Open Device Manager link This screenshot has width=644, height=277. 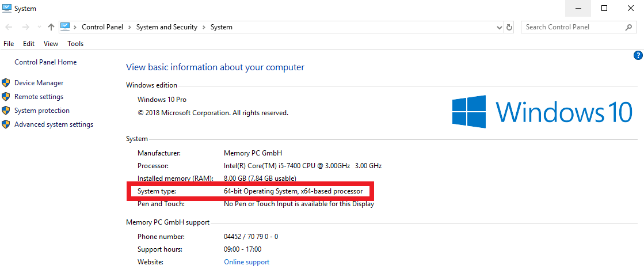coord(39,82)
